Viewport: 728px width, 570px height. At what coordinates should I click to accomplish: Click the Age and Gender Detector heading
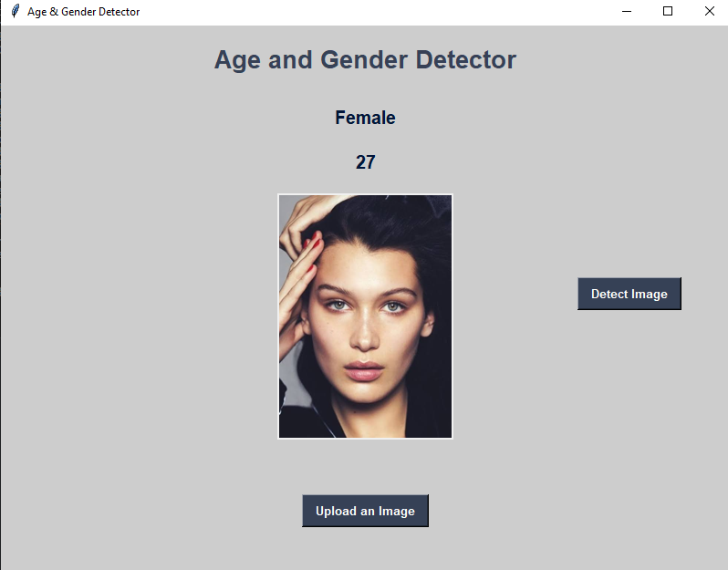click(x=365, y=60)
